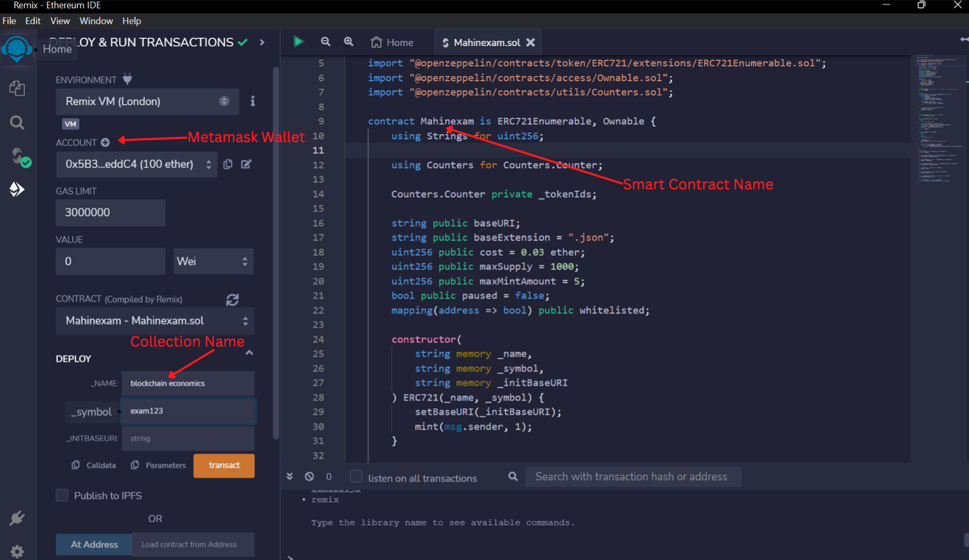Refresh the compiled contracts list
This screenshot has height=560, width=969.
[232, 300]
